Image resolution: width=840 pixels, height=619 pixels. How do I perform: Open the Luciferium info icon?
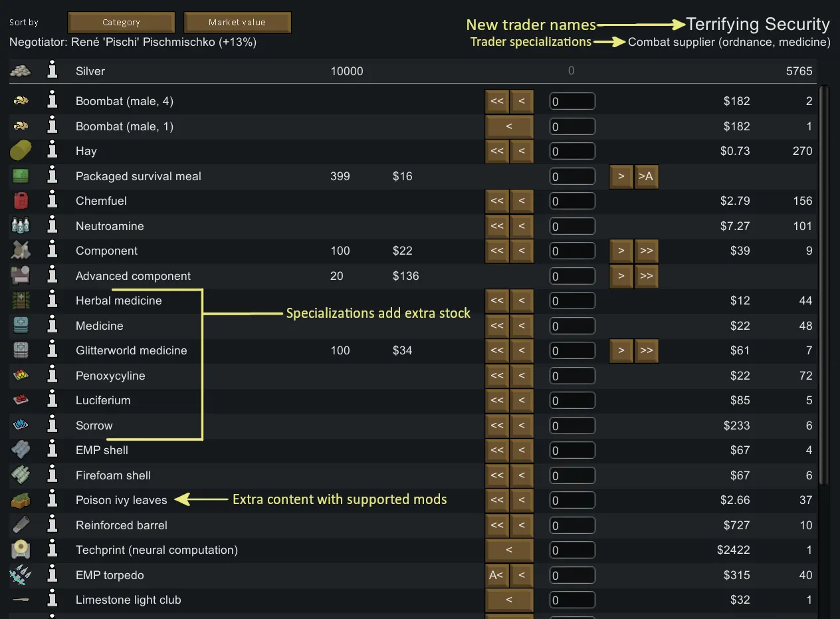(x=52, y=400)
